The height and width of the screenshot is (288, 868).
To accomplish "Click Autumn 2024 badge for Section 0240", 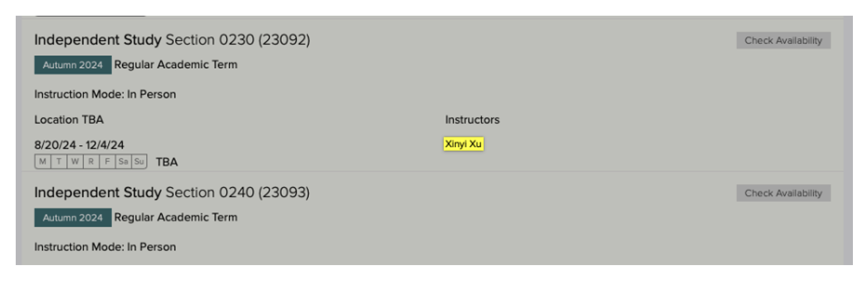I will point(73,218).
